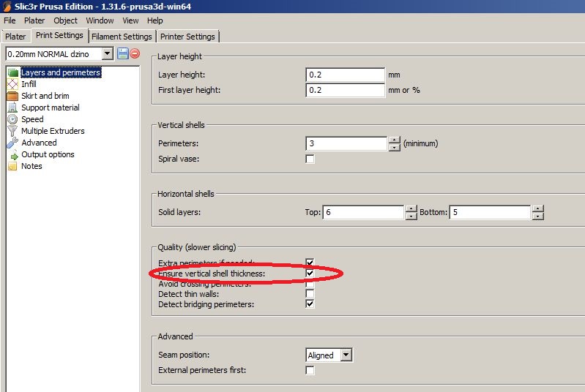
Task: Enable Detect thin walls checkbox
Action: (310, 293)
